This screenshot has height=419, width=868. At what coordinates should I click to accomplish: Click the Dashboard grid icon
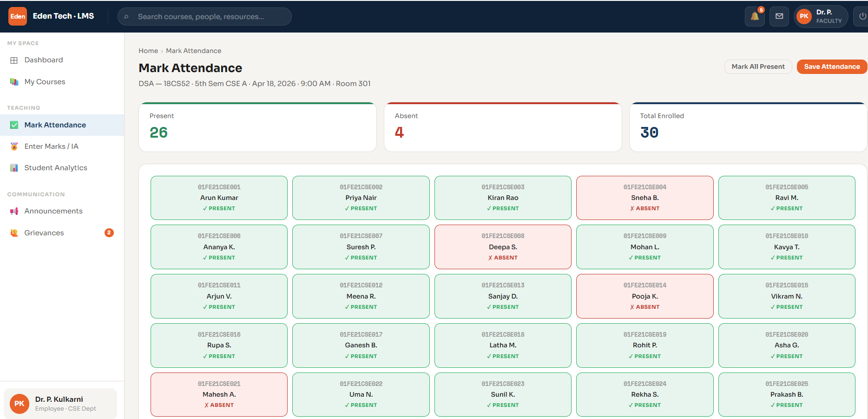pos(14,60)
